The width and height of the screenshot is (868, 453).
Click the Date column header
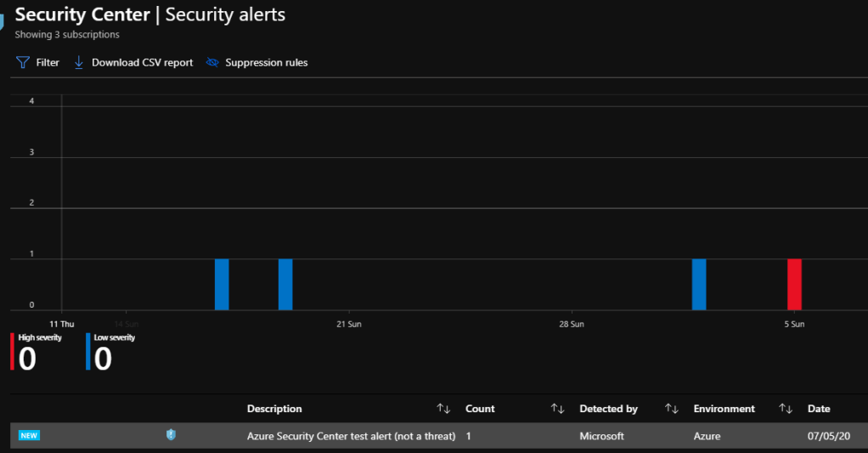click(x=819, y=409)
